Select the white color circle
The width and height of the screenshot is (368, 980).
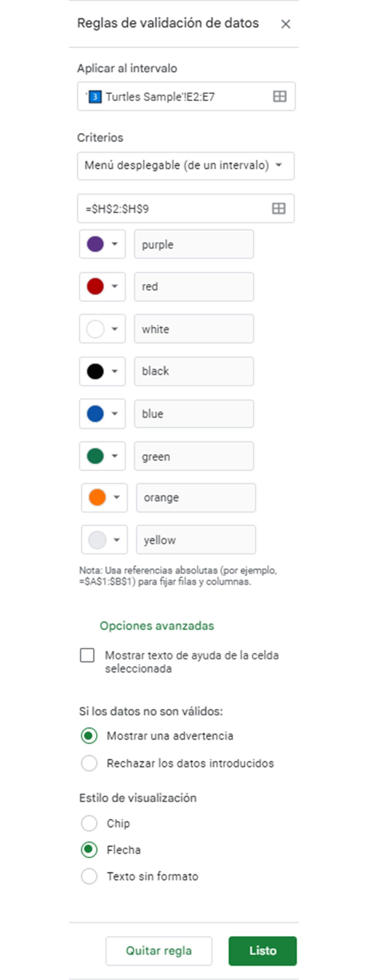click(94, 329)
